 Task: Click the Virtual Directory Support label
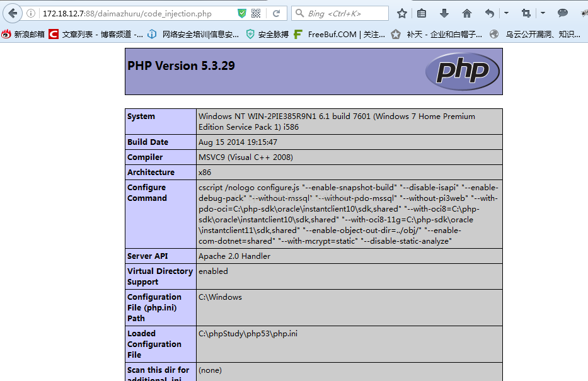click(160, 276)
